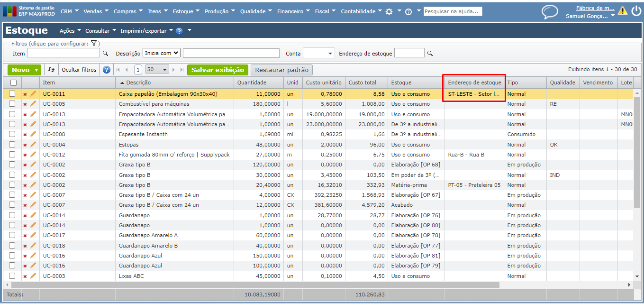Click the Restaurar padrão button

(x=281, y=70)
